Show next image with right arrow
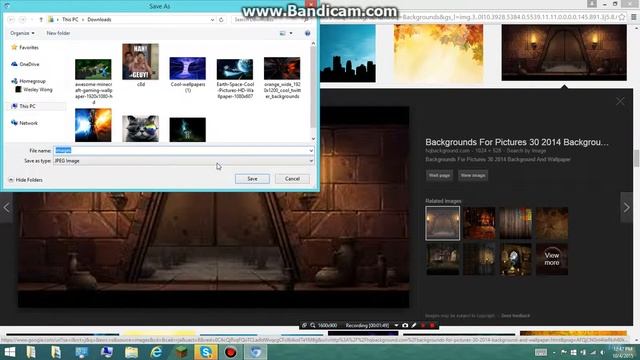The width and height of the screenshot is (640, 360). (x=627, y=207)
